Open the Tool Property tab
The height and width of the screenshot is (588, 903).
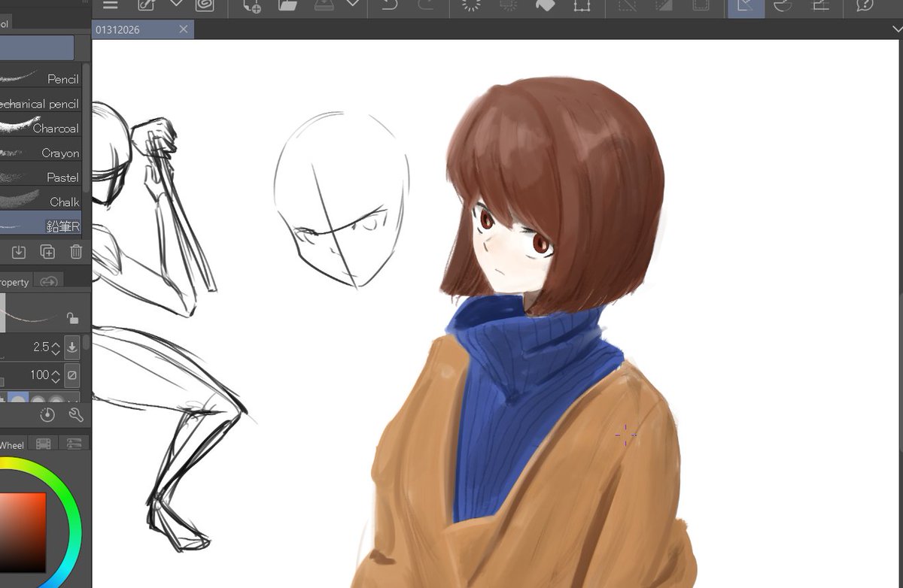[15, 282]
